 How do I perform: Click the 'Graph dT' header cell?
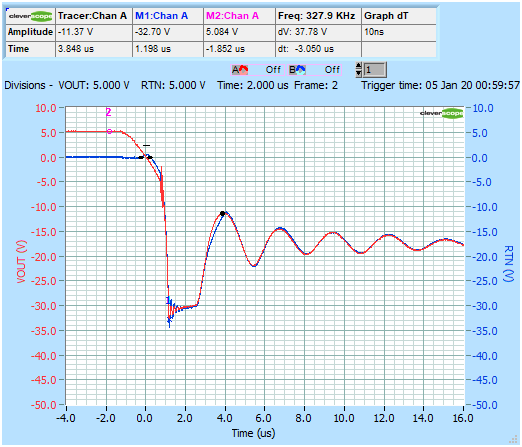tap(399, 16)
